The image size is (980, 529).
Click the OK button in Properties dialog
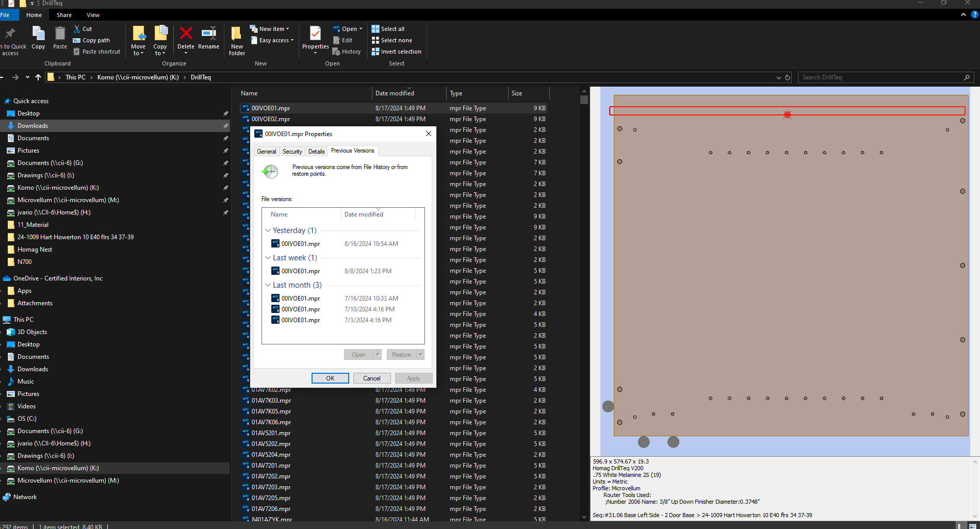point(330,378)
